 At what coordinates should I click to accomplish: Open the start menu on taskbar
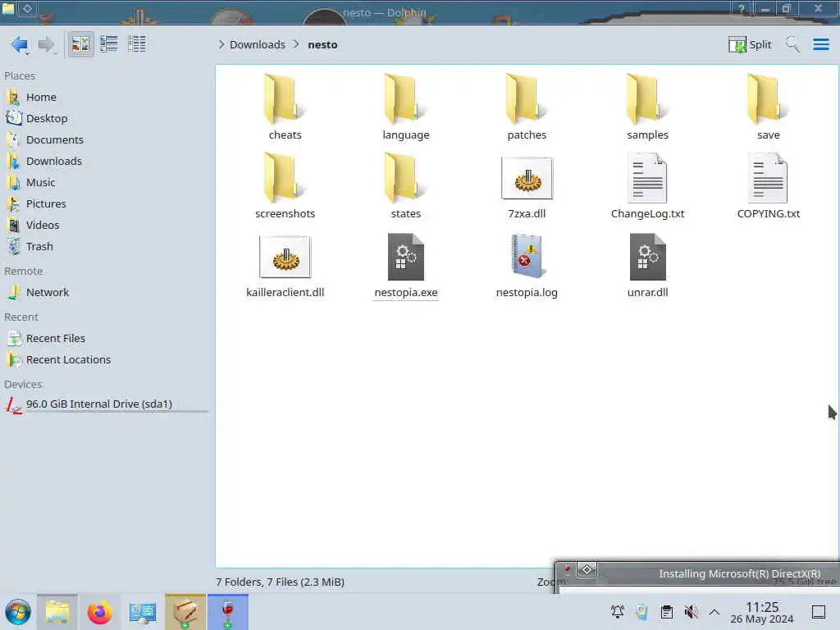pyautogui.click(x=18, y=612)
